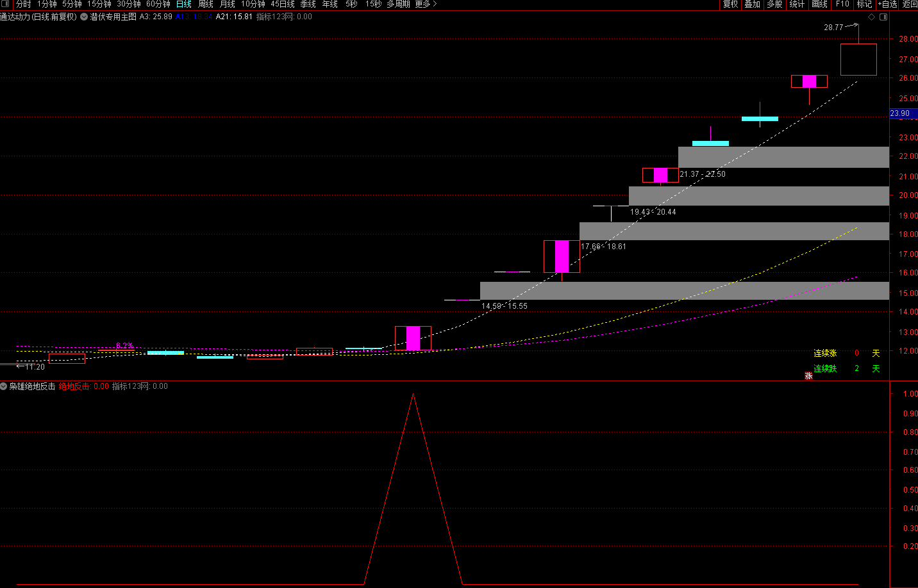Open F10 company information

click(842, 4)
